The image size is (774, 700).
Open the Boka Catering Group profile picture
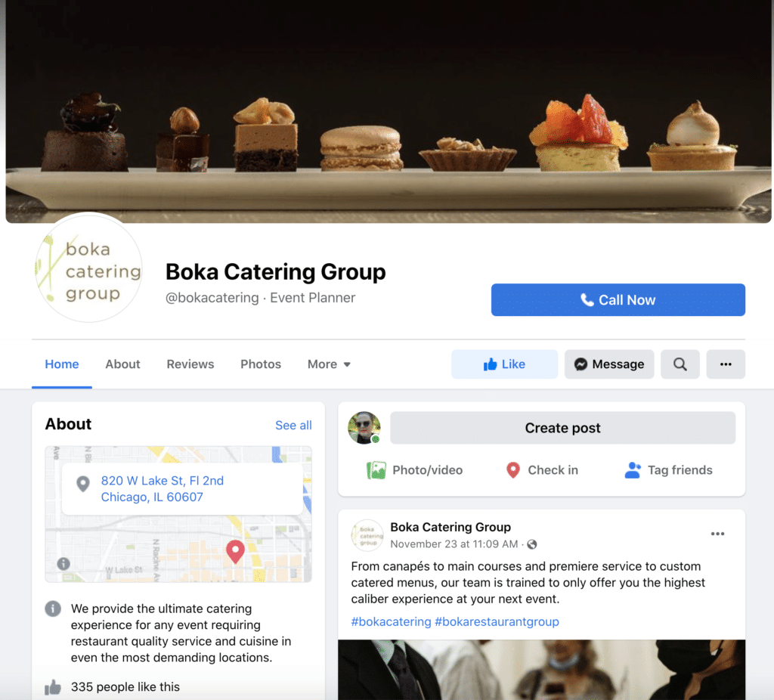click(x=89, y=268)
